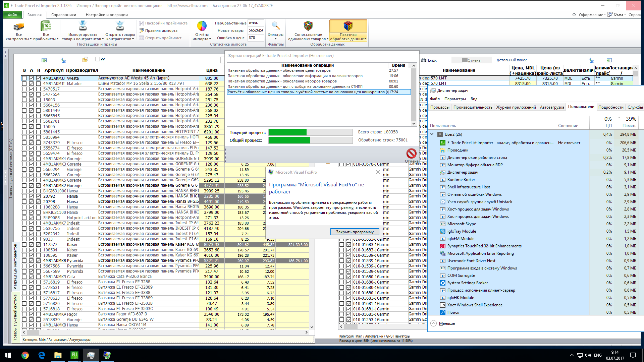Click the font translate icon above left table
Image resolution: width=644 pixels, height=362 pixels.
coord(63,60)
